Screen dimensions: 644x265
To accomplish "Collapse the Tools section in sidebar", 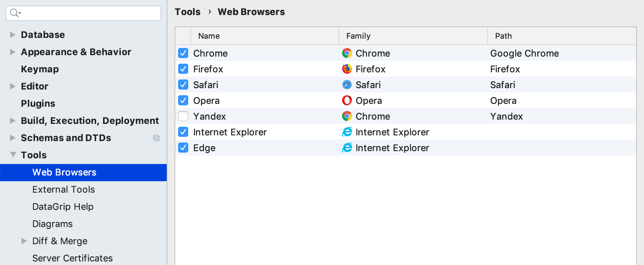I will click(13, 155).
